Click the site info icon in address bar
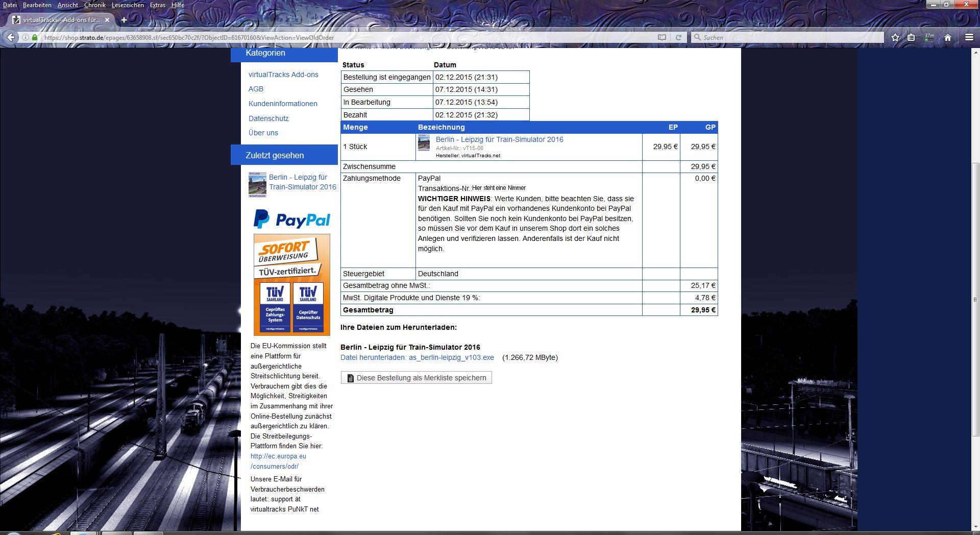Screen dimensions: 980x535 point(25,37)
